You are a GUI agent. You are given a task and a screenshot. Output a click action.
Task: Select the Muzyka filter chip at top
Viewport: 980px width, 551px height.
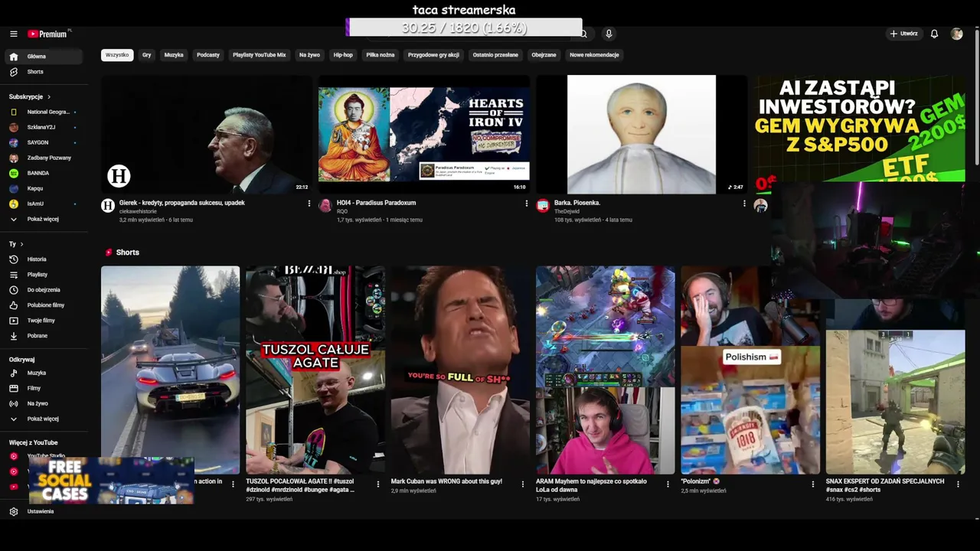point(174,55)
